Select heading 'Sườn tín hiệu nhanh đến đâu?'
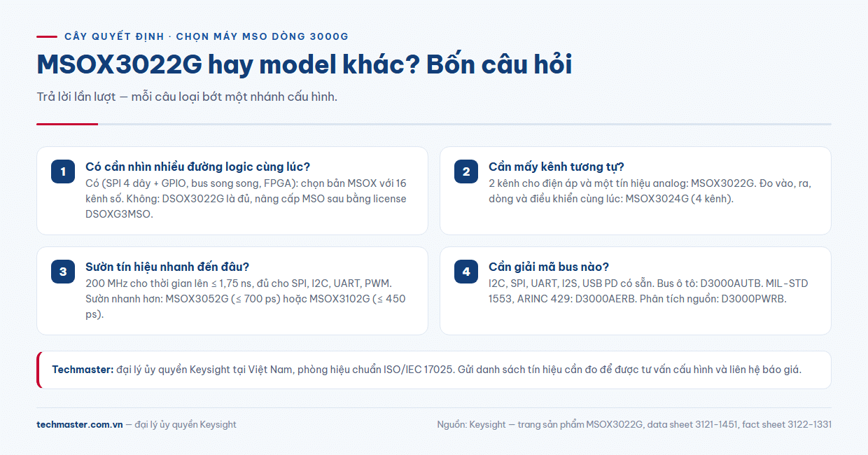Image resolution: width=868 pixels, height=455 pixels. [x=167, y=267]
